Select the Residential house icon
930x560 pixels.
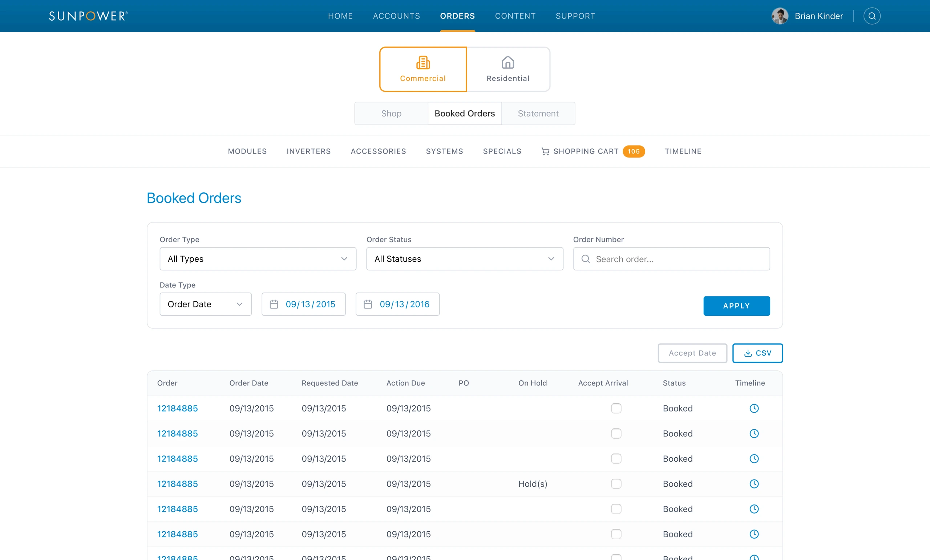tap(508, 62)
